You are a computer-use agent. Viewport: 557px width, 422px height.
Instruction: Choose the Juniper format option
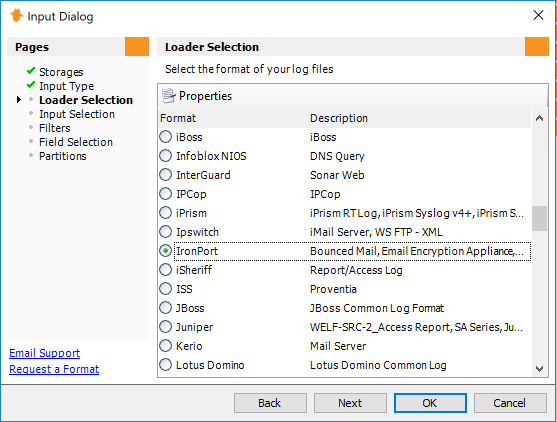click(166, 327)
